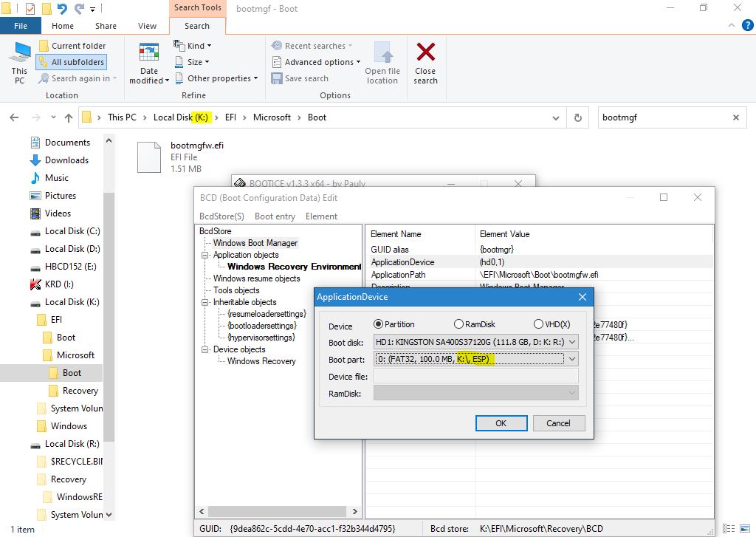Image resolution: width=756 pixels, height=537 pixels.
Task: Select Windows Boot Manager tree item
Action: pos(255,243)
